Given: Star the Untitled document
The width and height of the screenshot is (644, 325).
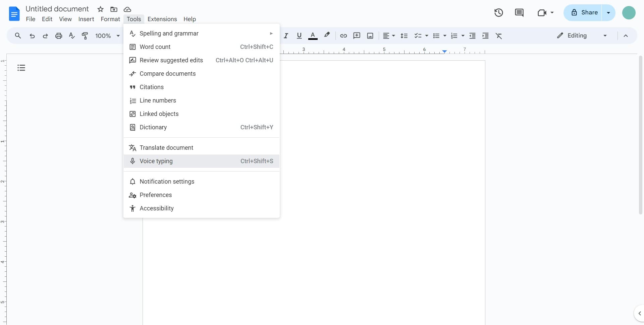Looking at the screenshot, I should [x=100, y=9].
